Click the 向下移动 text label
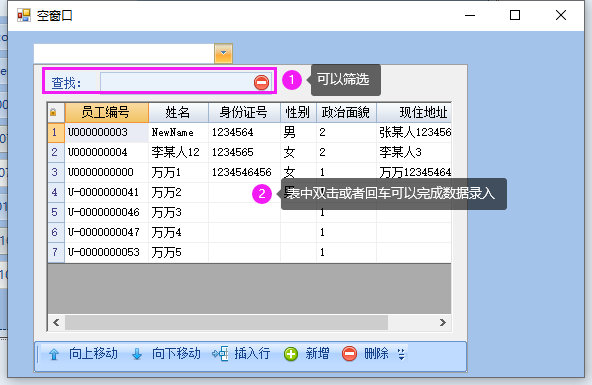 click(176, 354)
